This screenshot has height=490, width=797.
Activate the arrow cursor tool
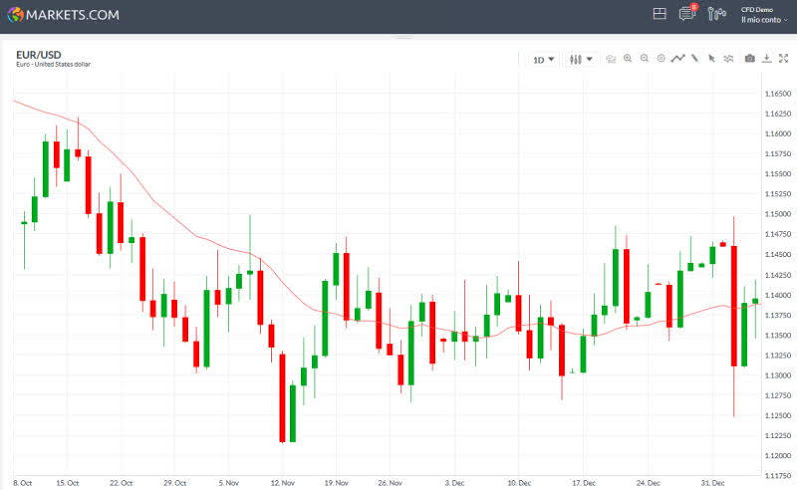tap(711, 59)
